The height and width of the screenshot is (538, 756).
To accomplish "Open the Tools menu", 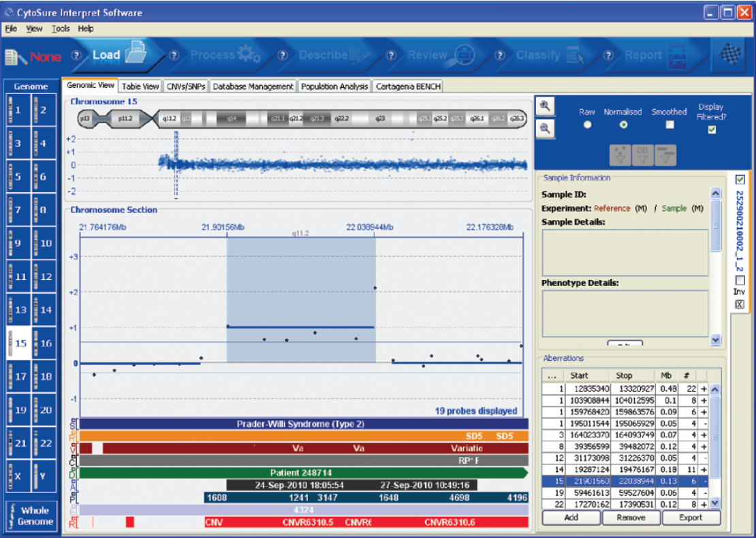I will [x=60, y=29].
